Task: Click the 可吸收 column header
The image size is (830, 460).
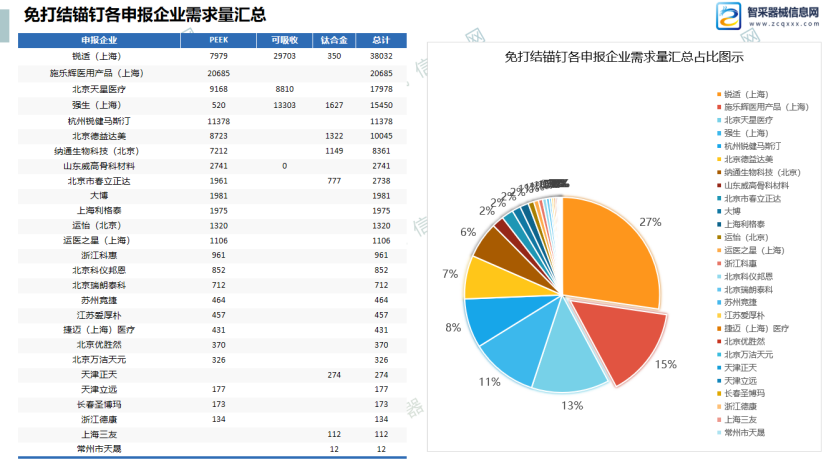Action: pyautogui.click(x=284, y=40)
